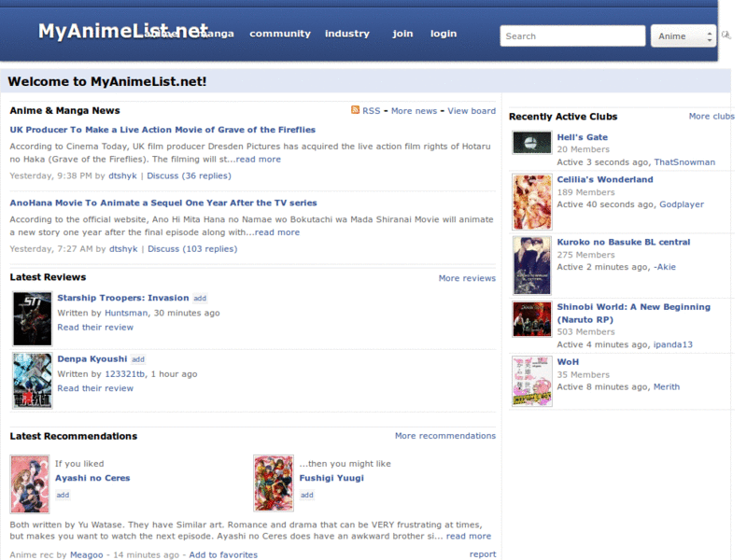Click the RSS feed icon
Image resolution: width=747 pixels, height=560 pixels.
tap(355, 110)
